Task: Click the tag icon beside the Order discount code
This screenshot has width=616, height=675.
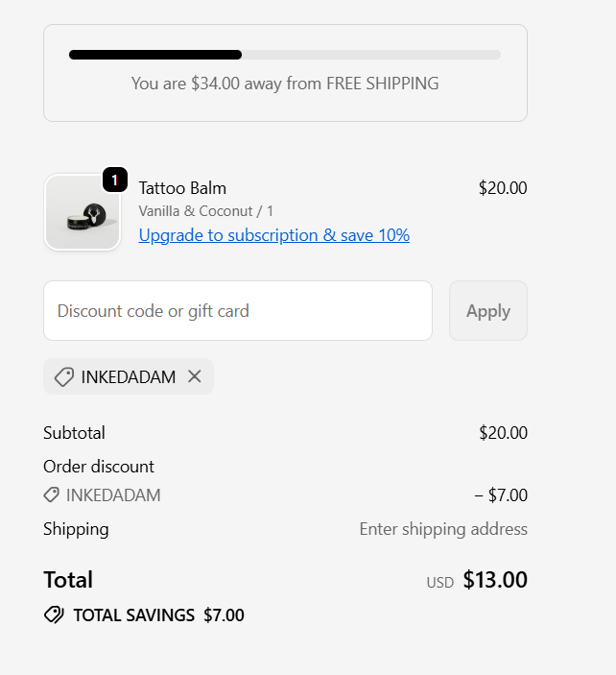Action: pos(52,495)
